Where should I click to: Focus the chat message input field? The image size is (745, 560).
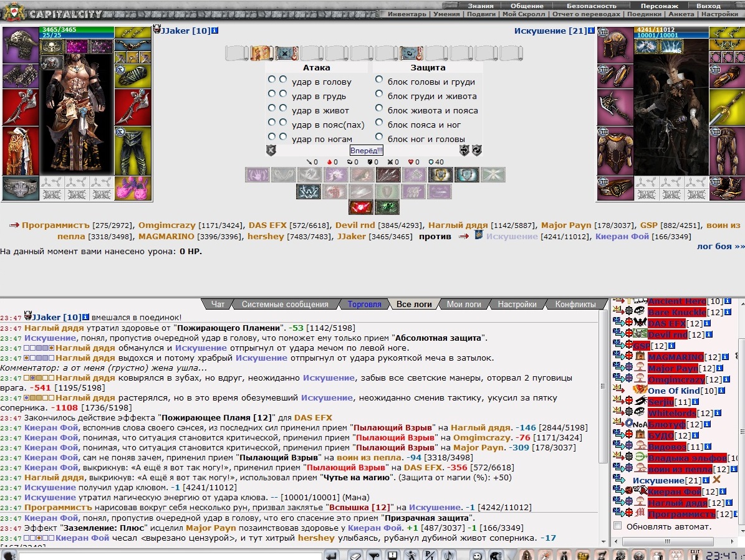(170, 556)
